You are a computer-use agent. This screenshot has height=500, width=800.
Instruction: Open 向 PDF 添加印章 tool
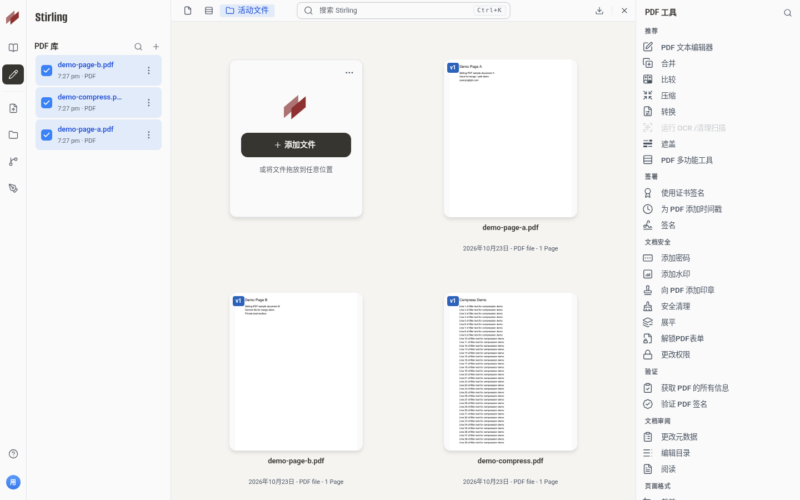pos(687,290)
